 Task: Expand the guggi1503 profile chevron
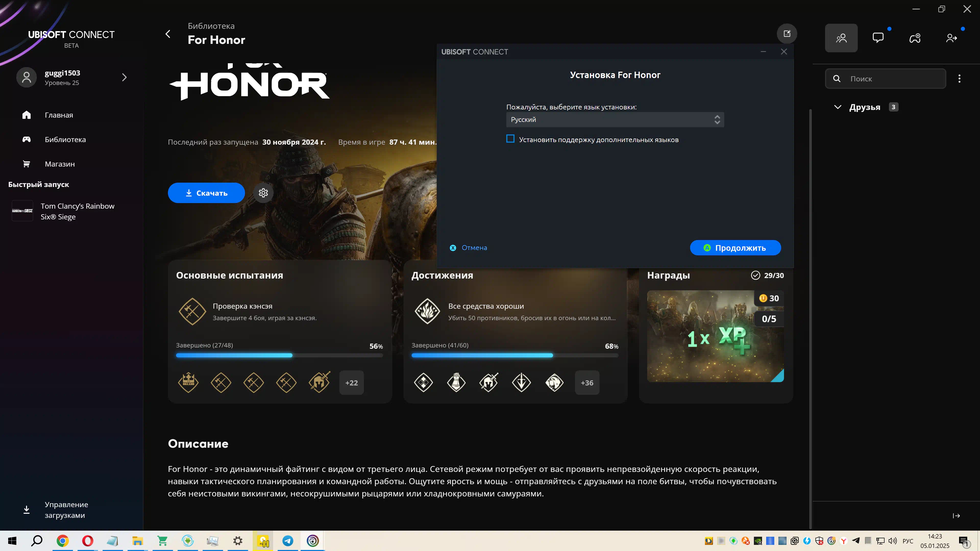click(124, 78)
